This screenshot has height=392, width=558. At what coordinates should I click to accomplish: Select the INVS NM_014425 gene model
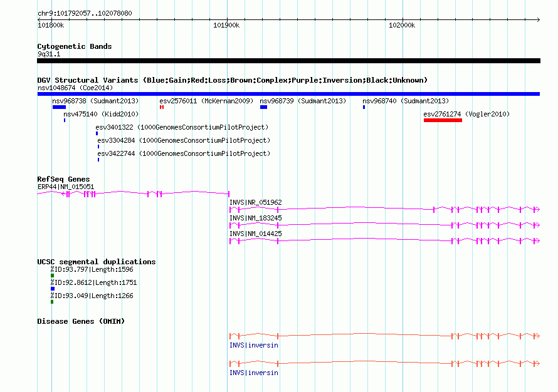pos(385,240)
